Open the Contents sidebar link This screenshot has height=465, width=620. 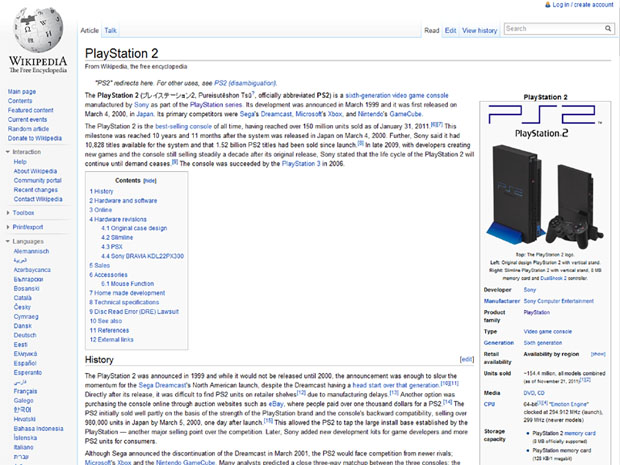click(20, 101)
